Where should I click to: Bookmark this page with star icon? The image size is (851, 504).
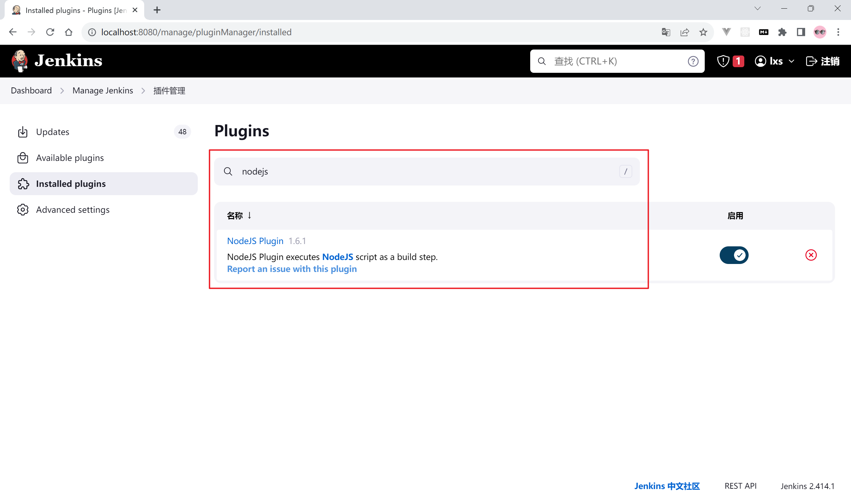[x=703, y=32]
